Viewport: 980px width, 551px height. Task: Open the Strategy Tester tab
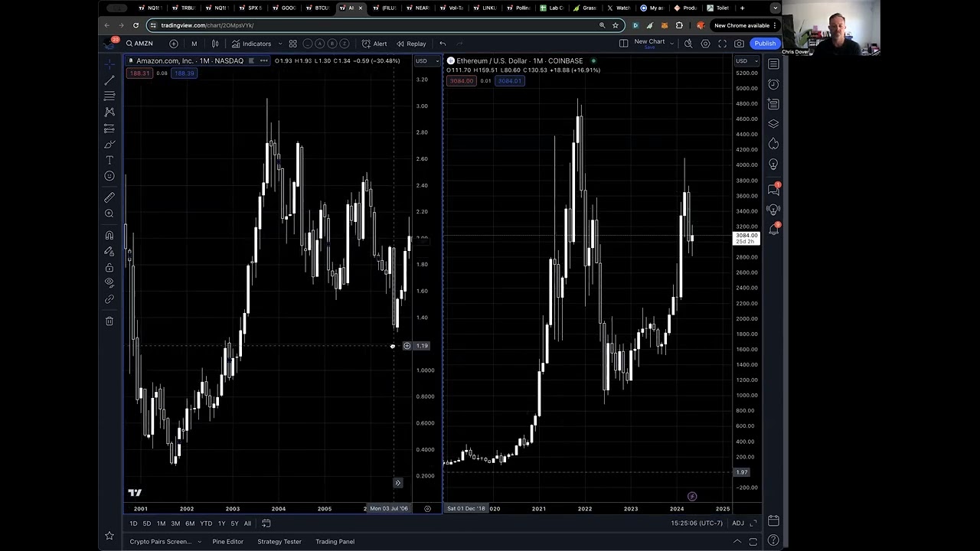(x=279, y=542)
